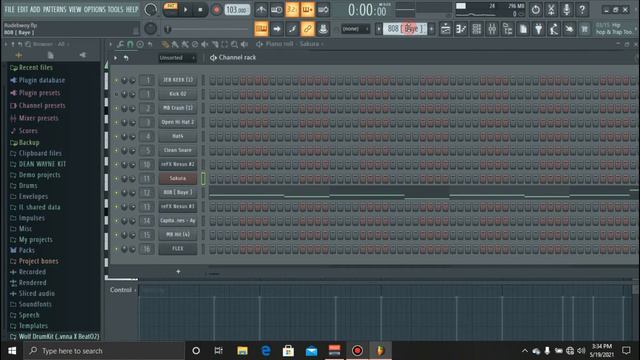Click the song position slider
The height and width of the screenshot is (360, 640).
[208, 29]
